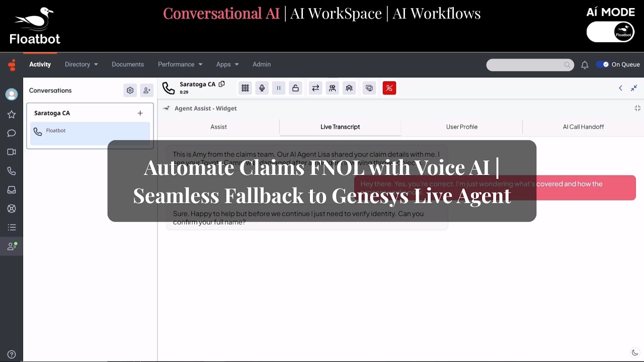Screen dimensions: 644x362
Task: End call with red hang-up button
Action: 389,88
